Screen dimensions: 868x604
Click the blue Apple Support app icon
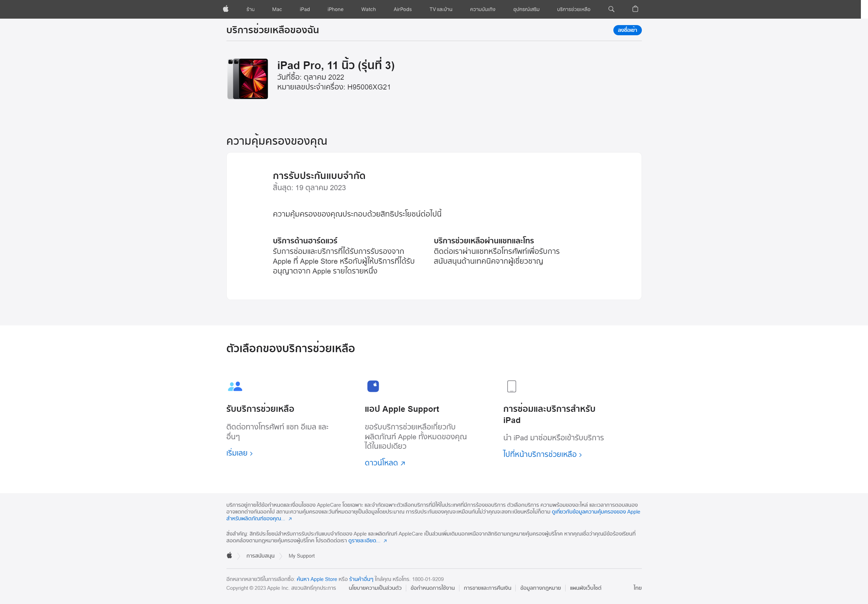(x=373, y=386)
